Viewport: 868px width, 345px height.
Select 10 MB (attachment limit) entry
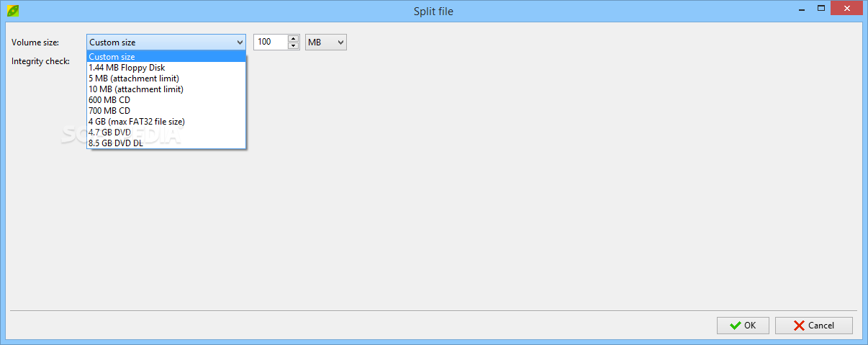click(x=166, y=89)
